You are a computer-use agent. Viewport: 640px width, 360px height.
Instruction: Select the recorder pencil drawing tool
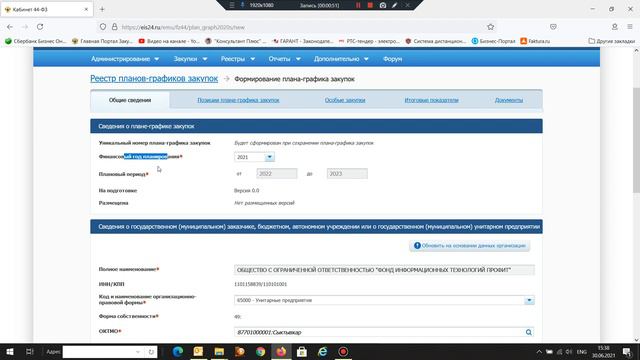click(395, 5)
